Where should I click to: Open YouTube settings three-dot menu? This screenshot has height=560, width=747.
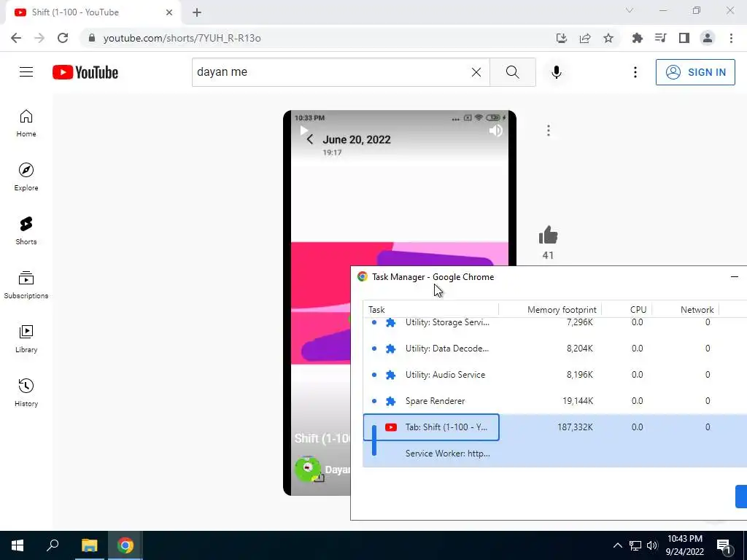point(635,72)
